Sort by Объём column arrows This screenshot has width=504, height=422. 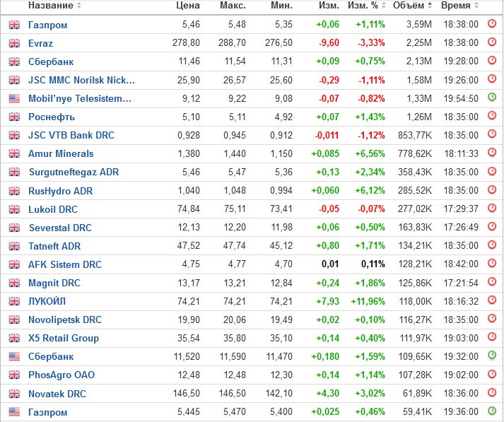[x=430, y=6]
